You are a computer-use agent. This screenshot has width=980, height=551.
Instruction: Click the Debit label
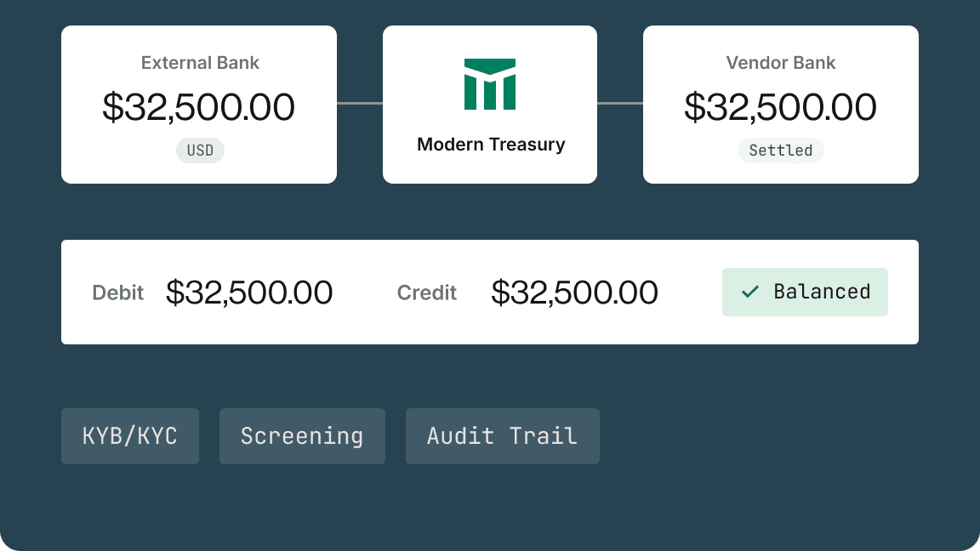pos(118,293)
